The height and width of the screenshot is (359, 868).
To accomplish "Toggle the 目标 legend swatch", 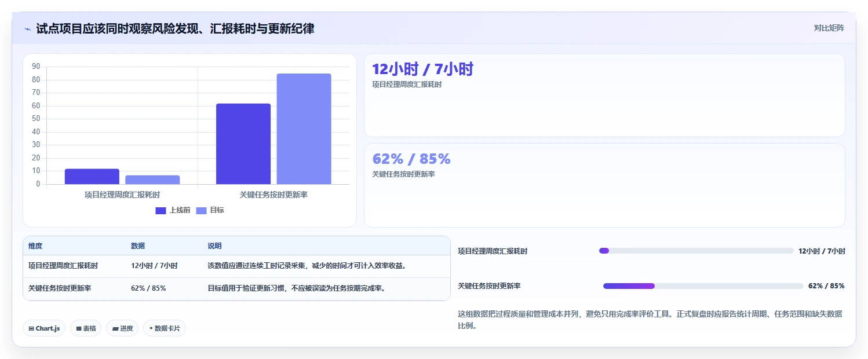I will 201,210.
